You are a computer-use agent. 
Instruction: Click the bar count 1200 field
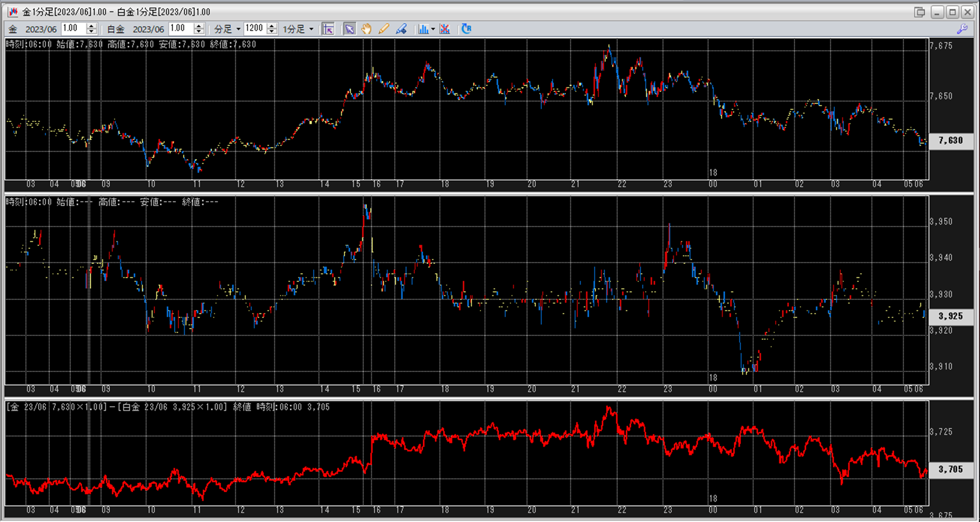pos(254,28)
